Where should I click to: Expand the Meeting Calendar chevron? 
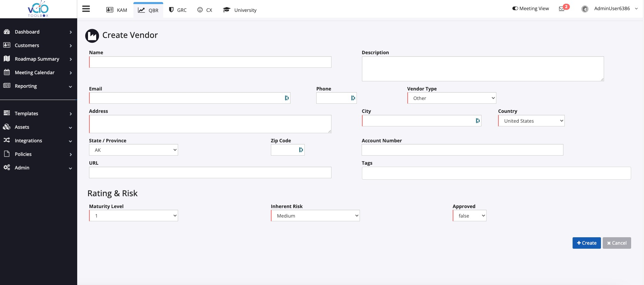click(70, 73)
